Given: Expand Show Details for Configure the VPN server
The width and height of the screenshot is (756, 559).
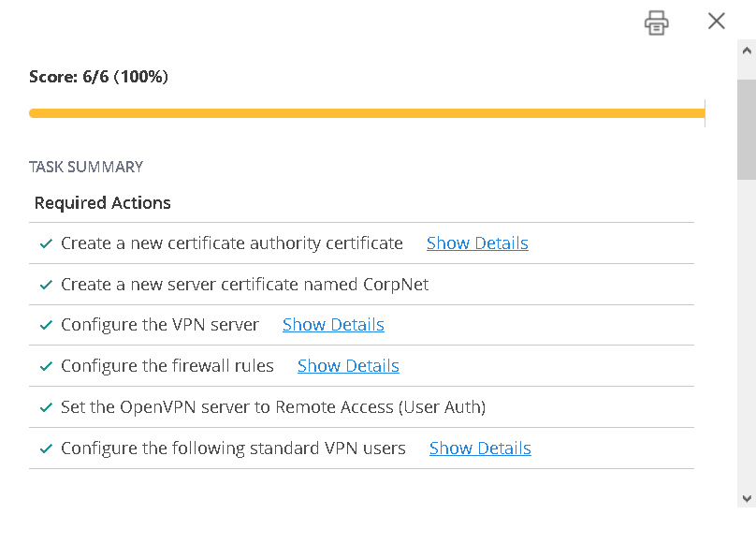Looking at the screenshot, I should click(x=333, y=325).
